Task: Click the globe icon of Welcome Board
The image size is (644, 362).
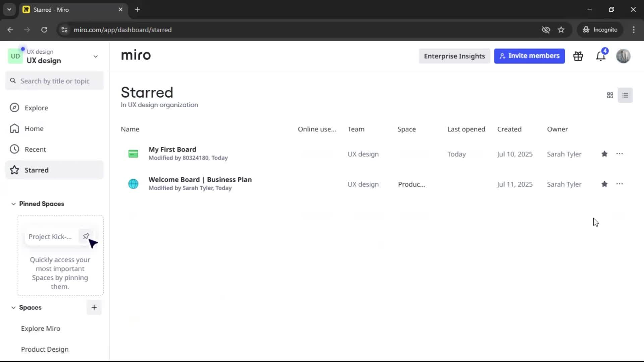Action: click(x=133, y=184)
